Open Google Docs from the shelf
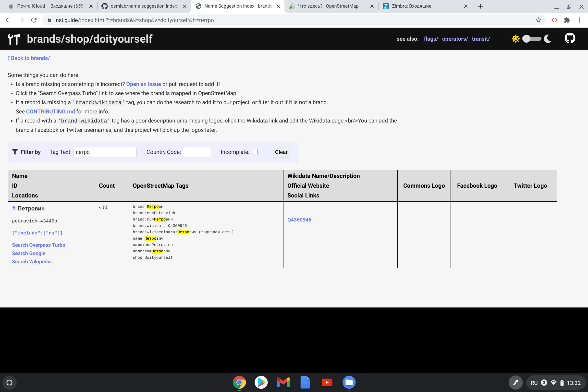The height and width of the screenshot is (392, 588). (305, 382)
